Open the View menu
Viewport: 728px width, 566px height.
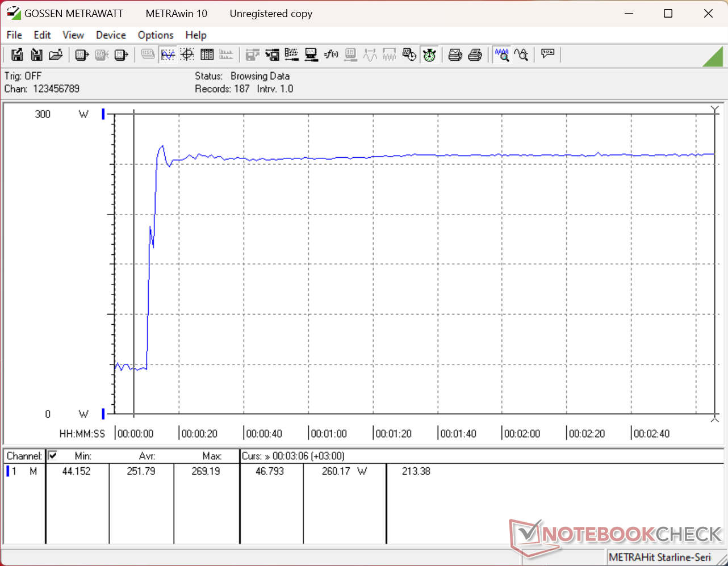click(x=73, y=35)
